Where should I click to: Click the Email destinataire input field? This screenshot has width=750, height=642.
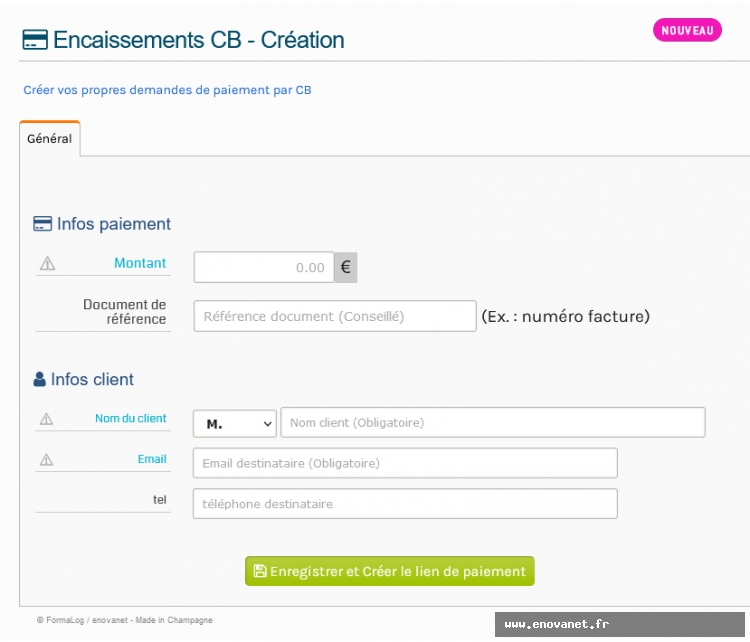[405, 463]
